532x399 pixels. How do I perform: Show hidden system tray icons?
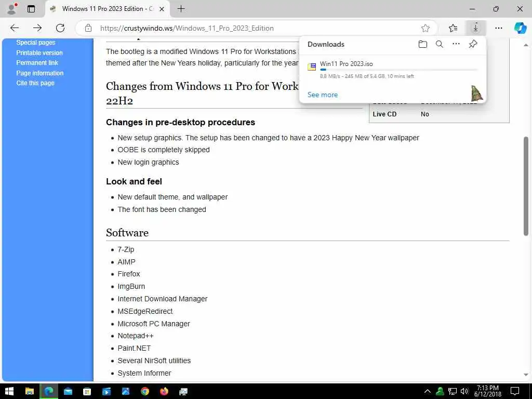[428, 392]
